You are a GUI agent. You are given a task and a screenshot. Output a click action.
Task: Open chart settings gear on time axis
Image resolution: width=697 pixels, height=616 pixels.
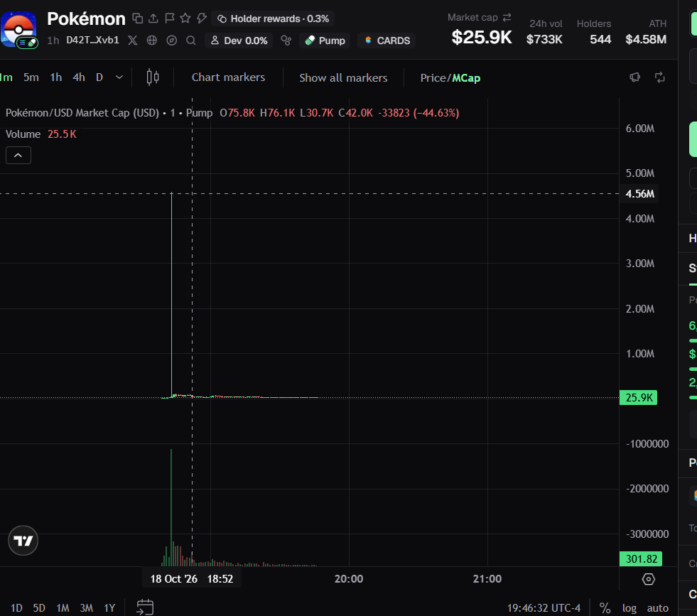tap(649, 579)
